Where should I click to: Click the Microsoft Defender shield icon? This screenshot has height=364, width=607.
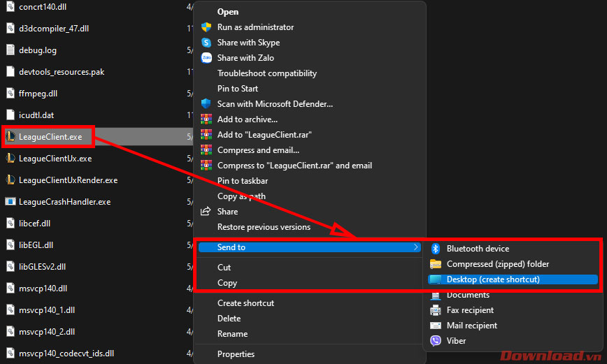(x=206, y=104)
